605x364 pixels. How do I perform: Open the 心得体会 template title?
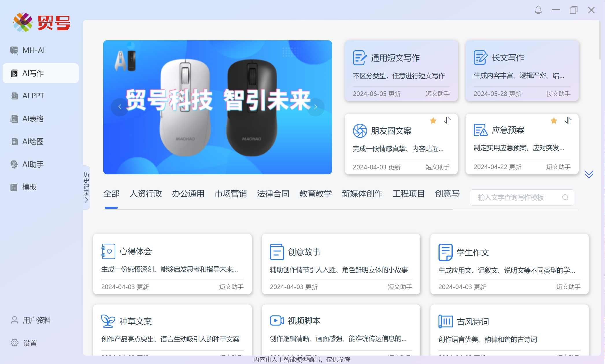tap(136, 252)
